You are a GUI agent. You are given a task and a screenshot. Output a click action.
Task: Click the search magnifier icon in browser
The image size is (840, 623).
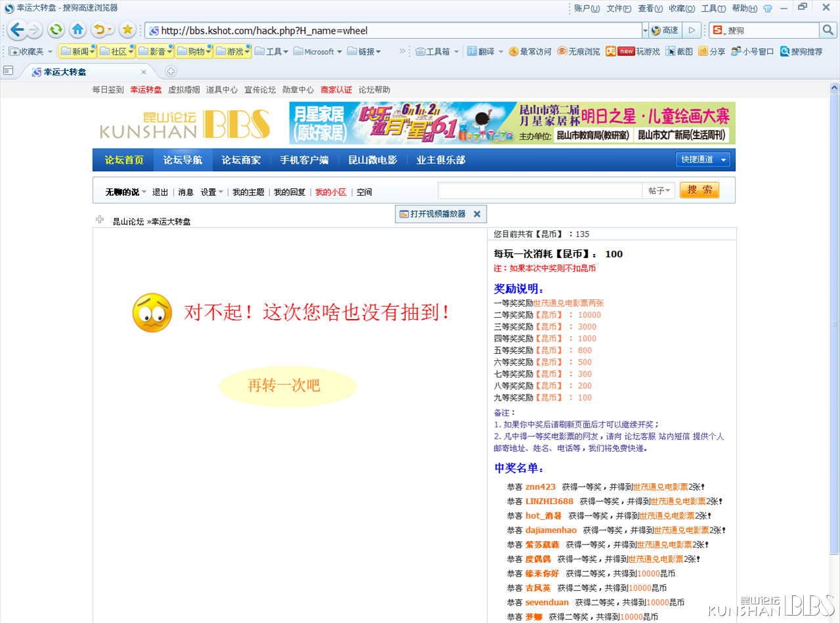coord(828,30)
